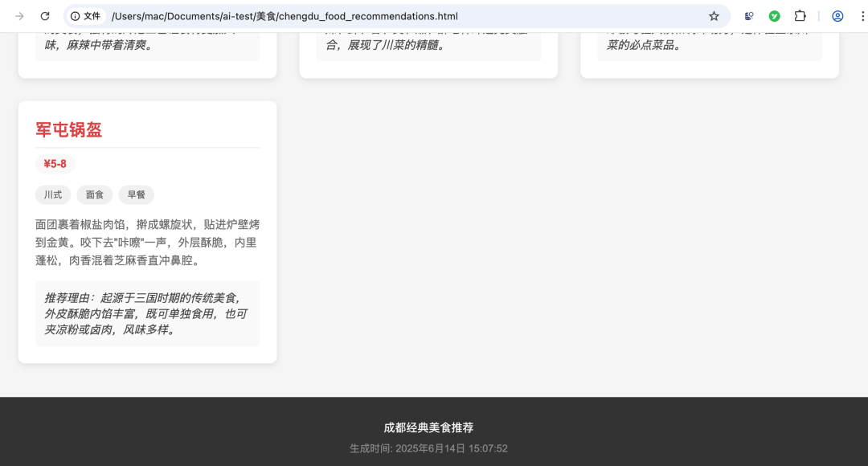Click the text 菜的必点菜品
Viewport: 868px width, 466px height.
[x=644, y=45]
